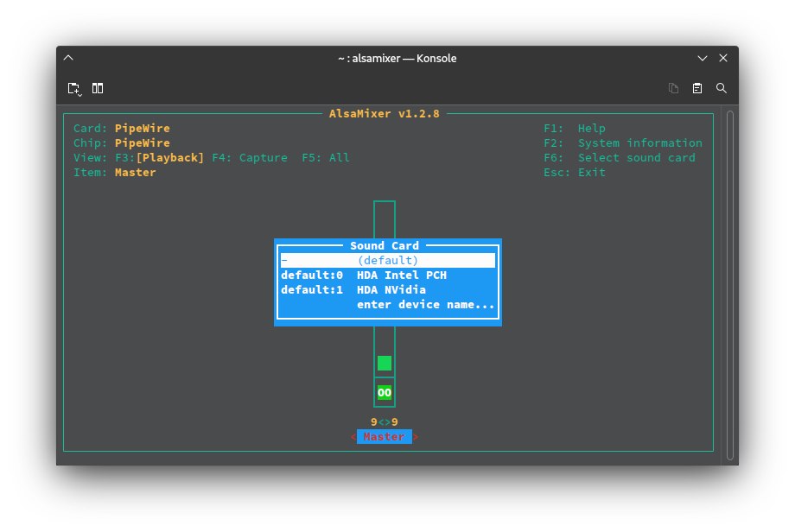Click Esc Exit label
795x532 pixels.
coord(575,172)
